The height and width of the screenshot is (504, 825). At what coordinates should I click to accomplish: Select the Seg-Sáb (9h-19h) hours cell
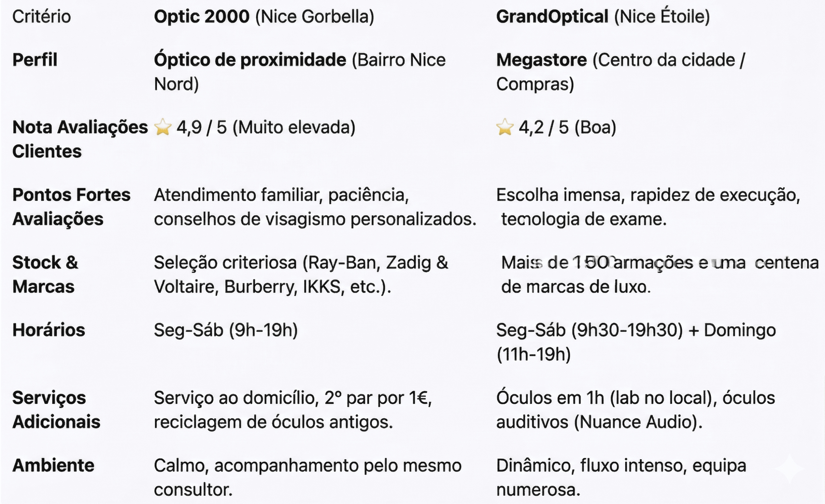click(x=226, y=330)
